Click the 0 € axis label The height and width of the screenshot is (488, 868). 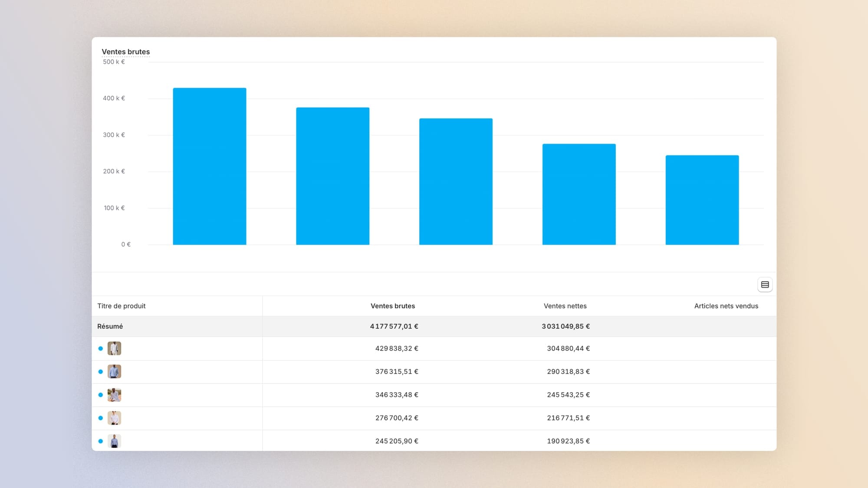[x=126, y=245]
